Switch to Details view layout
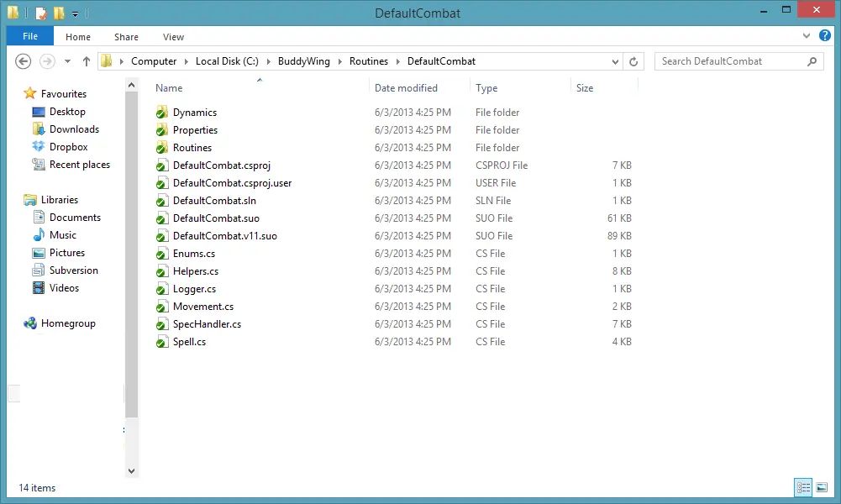This screenshot has height=504, width=841. click(803, 487)
